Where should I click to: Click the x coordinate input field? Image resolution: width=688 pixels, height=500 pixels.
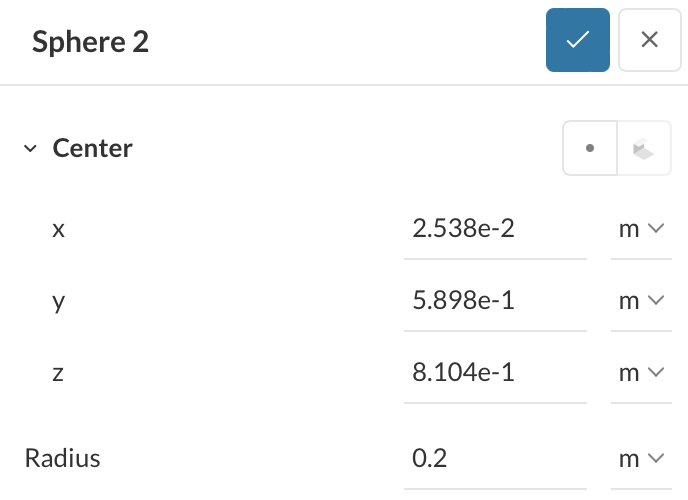coord(495,229)
